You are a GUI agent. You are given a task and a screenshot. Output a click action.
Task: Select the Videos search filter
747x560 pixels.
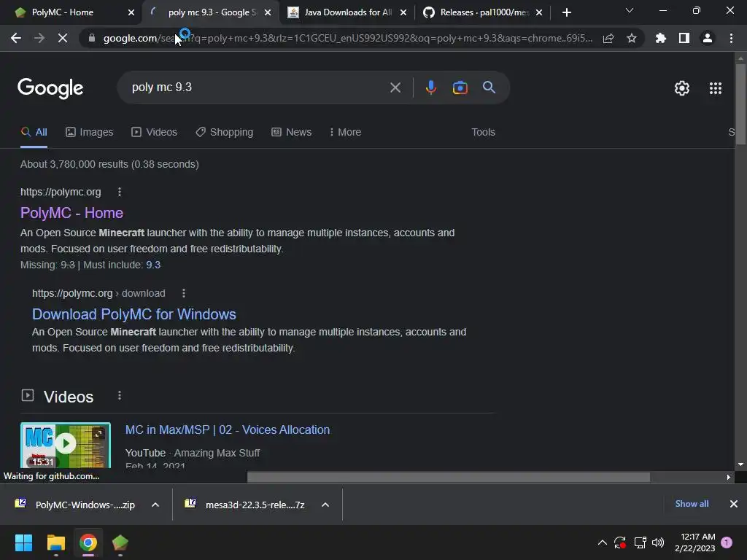(155, 132)
